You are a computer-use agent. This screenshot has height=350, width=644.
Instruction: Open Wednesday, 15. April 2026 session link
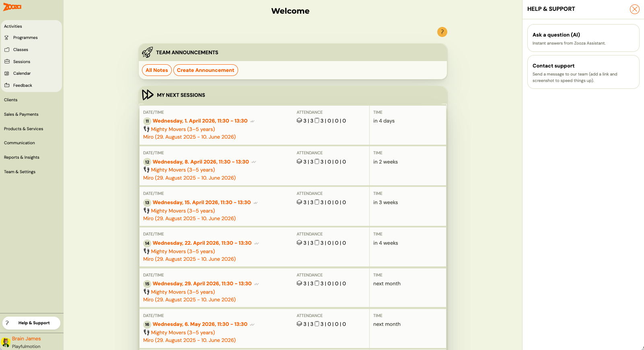(202, 203)
